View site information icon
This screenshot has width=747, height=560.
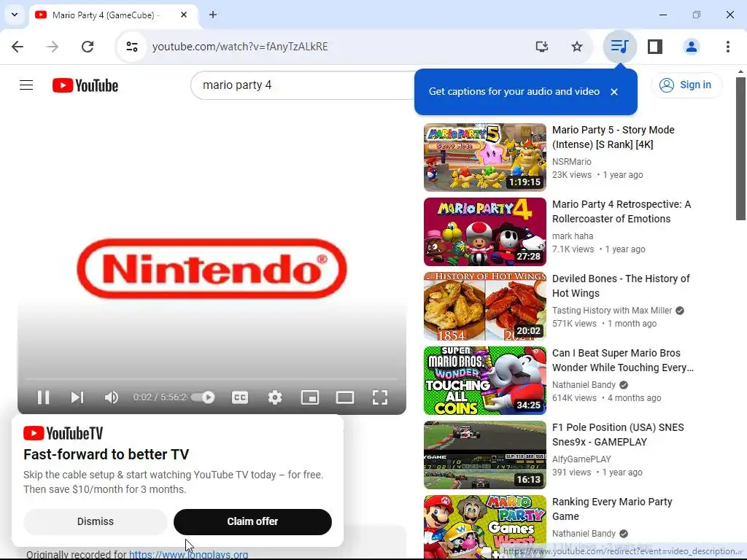pos(132,46)
